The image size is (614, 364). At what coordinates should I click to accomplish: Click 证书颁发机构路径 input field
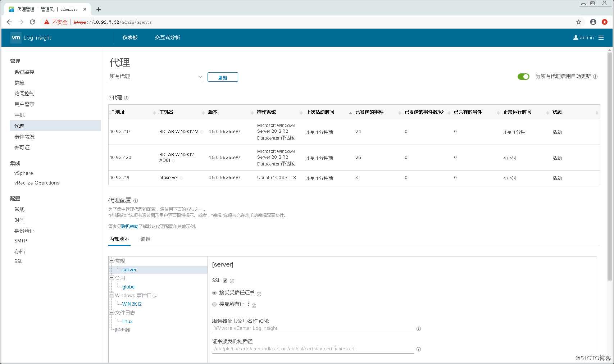(x=313, y=349)
